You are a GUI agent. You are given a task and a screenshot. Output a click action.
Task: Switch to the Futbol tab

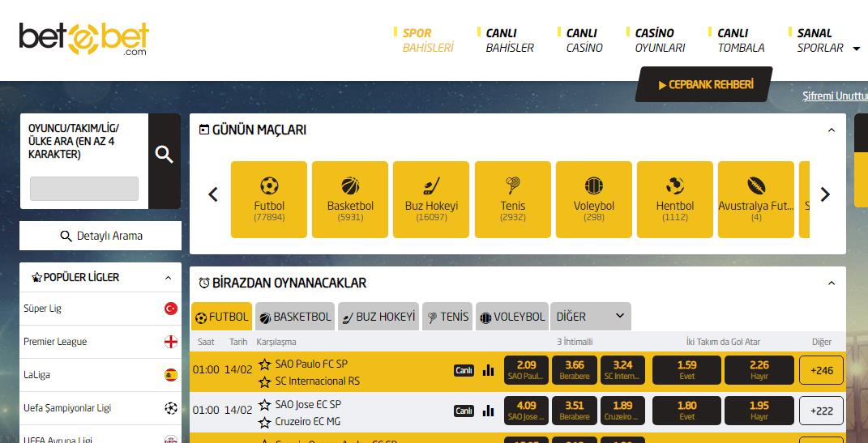click(222, 317)
